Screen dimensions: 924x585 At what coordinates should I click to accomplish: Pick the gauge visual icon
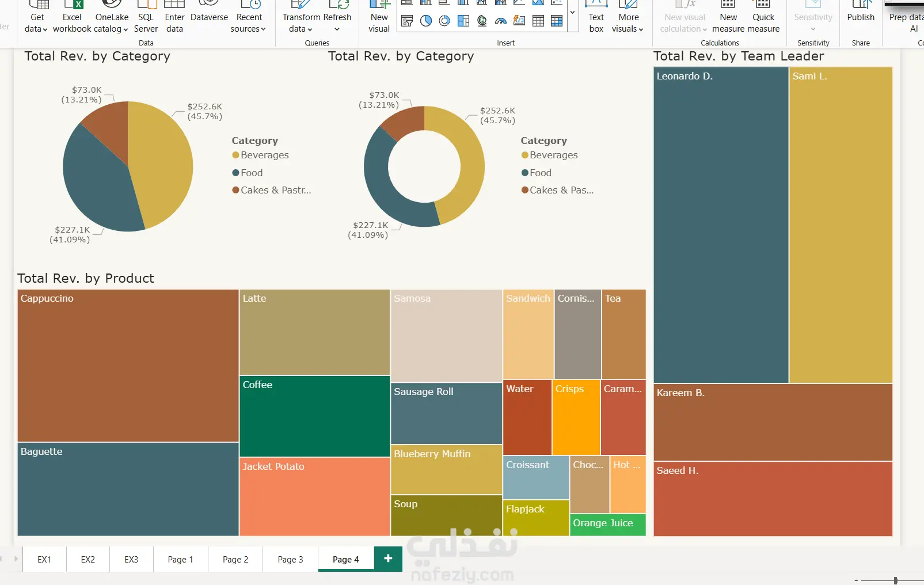501,21
